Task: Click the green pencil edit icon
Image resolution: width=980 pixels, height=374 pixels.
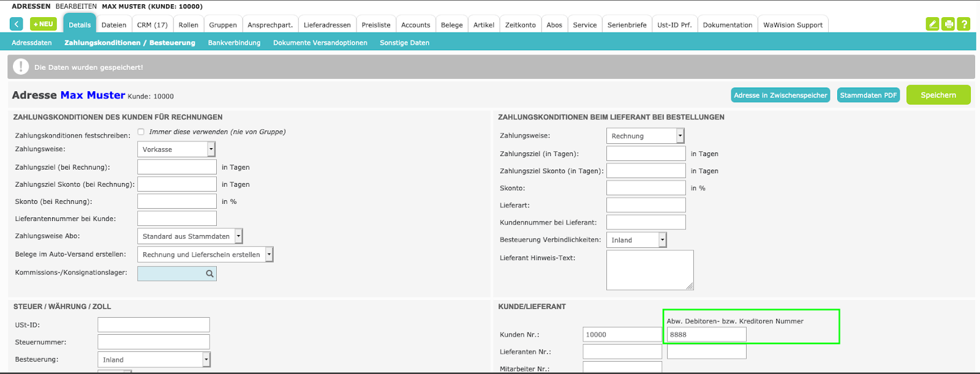Action: (x=932, y=24)
